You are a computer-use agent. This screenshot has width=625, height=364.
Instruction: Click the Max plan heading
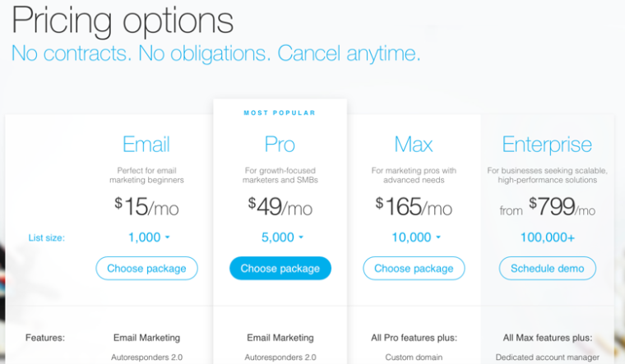tap(414, 145)
